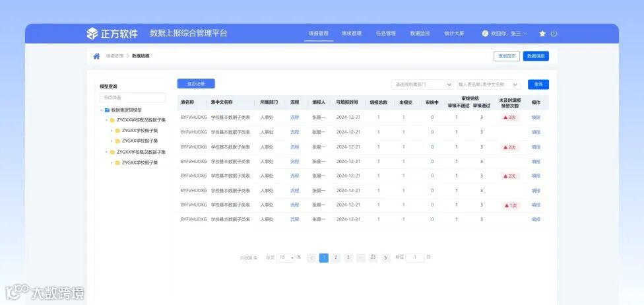Screen dimensions: 644x305
Task: Switch to the 填报管理 tab
Action: 318,34
